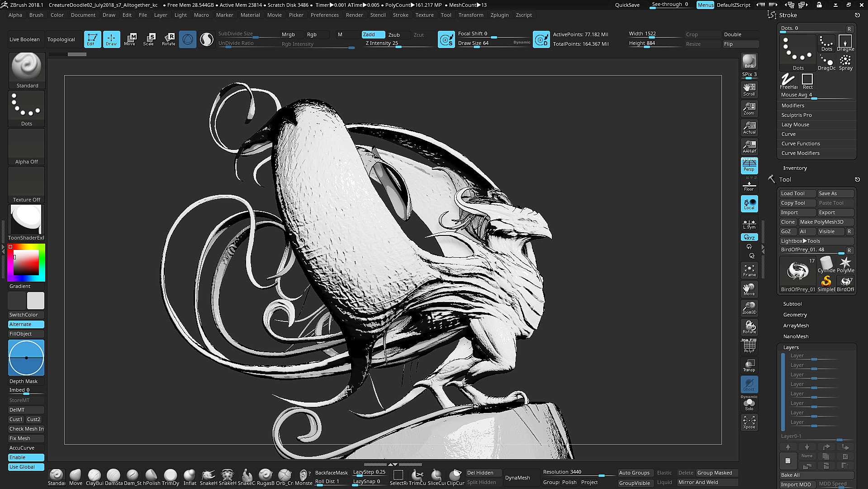This screenshot has height=489, width=868.
Task: Click the Xpose icon
Action: click(x=749, y=422)
